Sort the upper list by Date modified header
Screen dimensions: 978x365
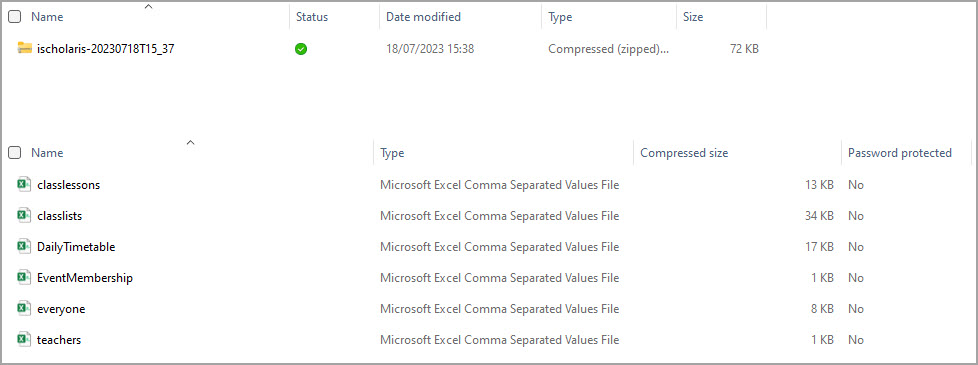(x=424, y=17)
